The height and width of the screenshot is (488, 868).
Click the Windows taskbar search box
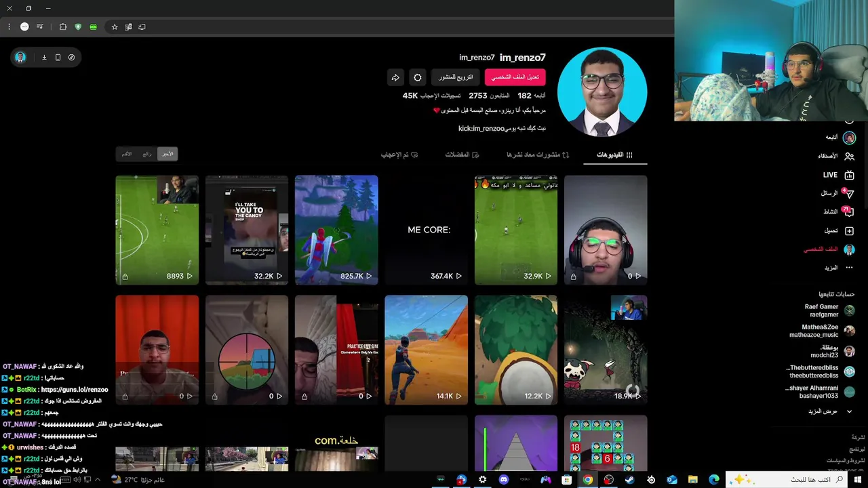point(787,480)
